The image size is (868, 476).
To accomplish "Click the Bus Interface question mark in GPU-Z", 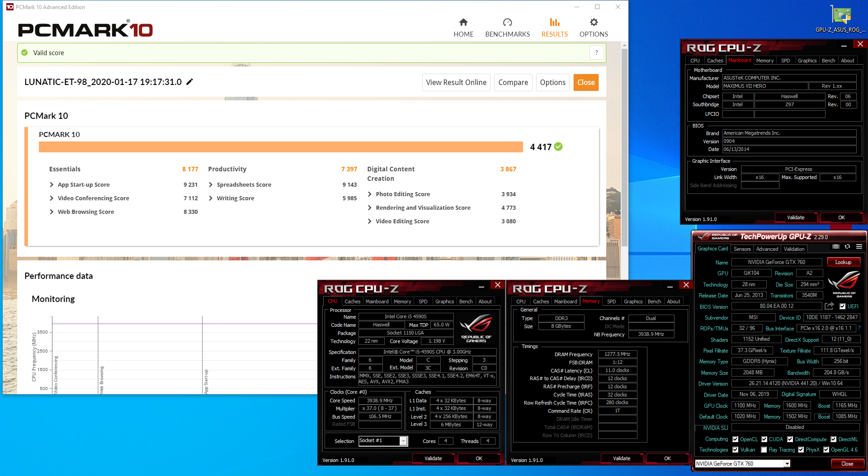I will pyautogui.click(x=859, y=328).
